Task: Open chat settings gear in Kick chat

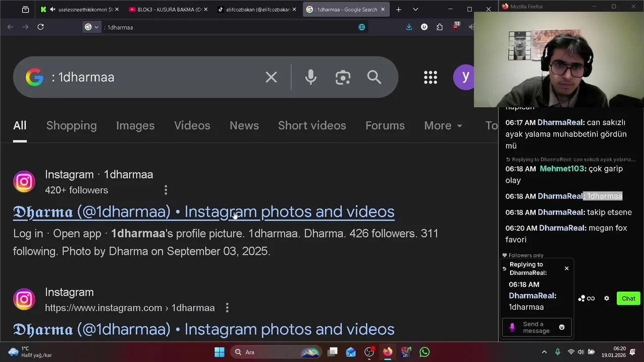Action: [x=606, y=298]
